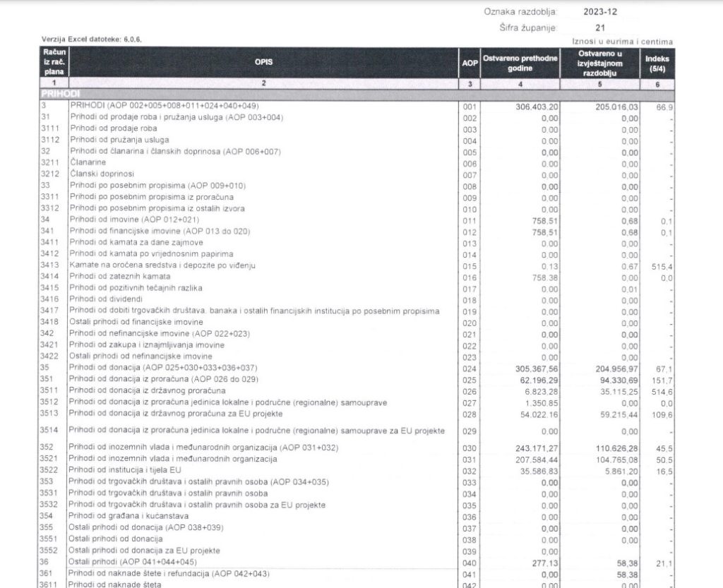723x588 pixels.
Task: Click the Prihodi od dividendi row label
Action: point(107,299)
